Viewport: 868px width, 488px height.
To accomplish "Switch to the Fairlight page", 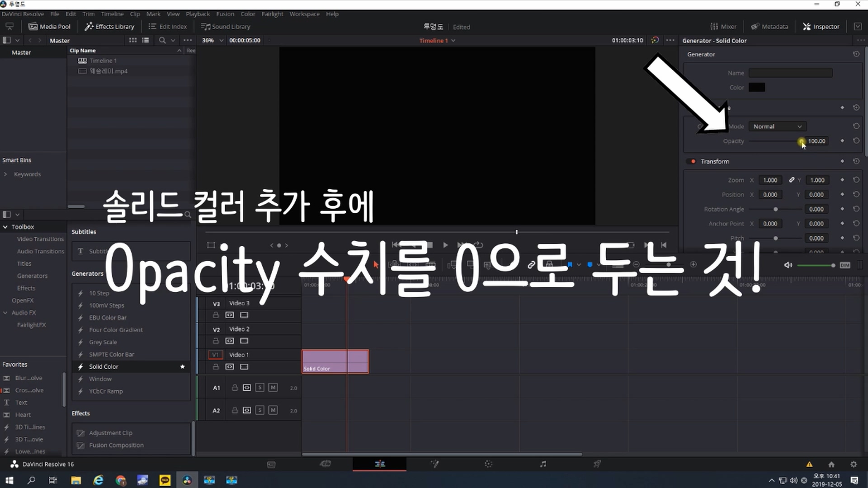I will click(x=543, y=464).
